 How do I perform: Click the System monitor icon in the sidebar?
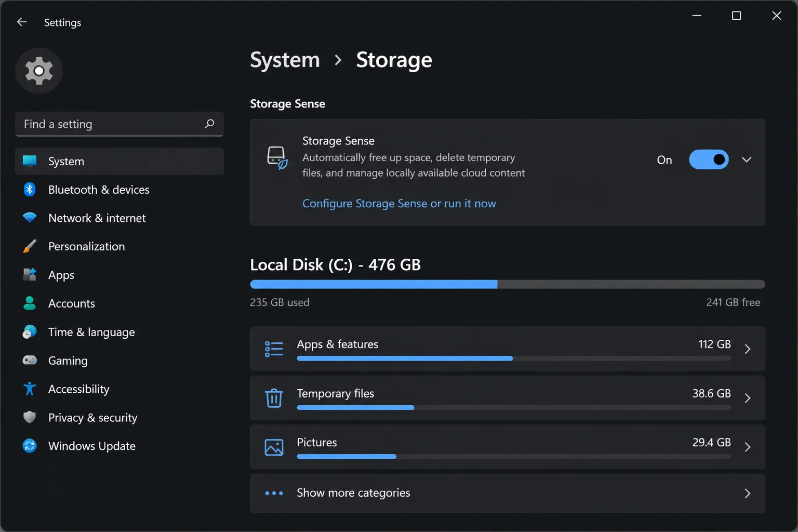tap(30, 161)
